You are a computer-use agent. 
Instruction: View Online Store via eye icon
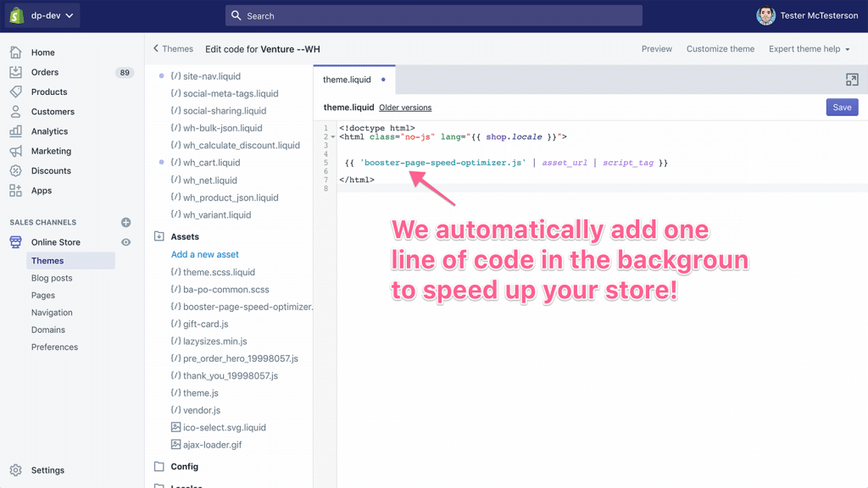(126, 242)
